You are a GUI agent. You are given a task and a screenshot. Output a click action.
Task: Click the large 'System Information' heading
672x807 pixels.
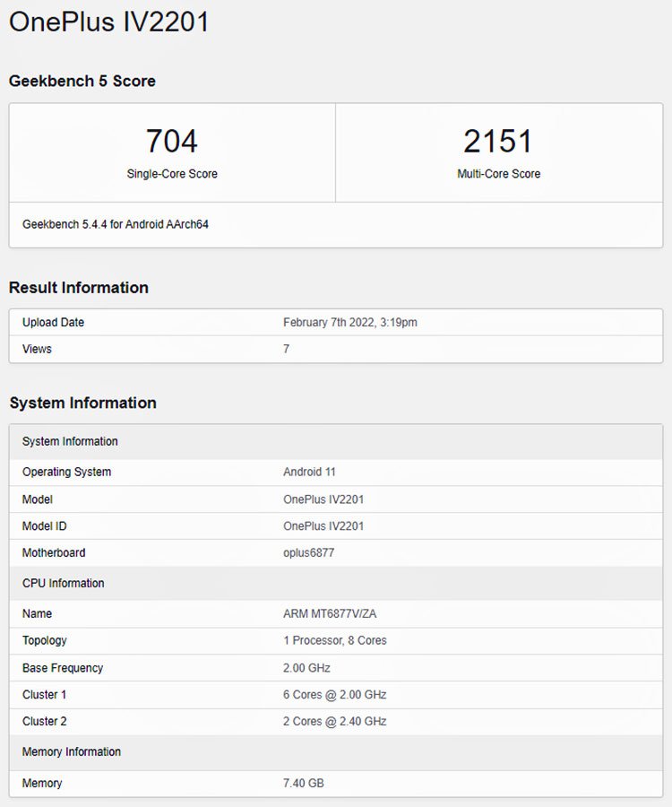pyautogui.click(x=82, y=403)
